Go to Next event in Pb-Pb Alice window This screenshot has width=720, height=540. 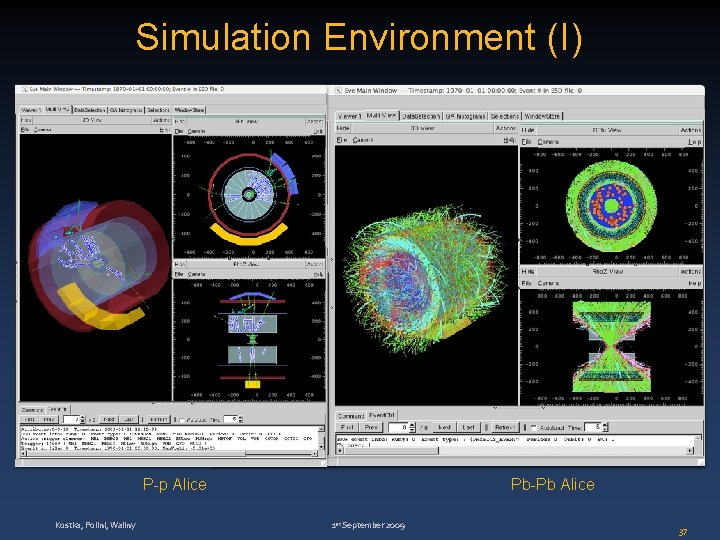pos(444,427)
